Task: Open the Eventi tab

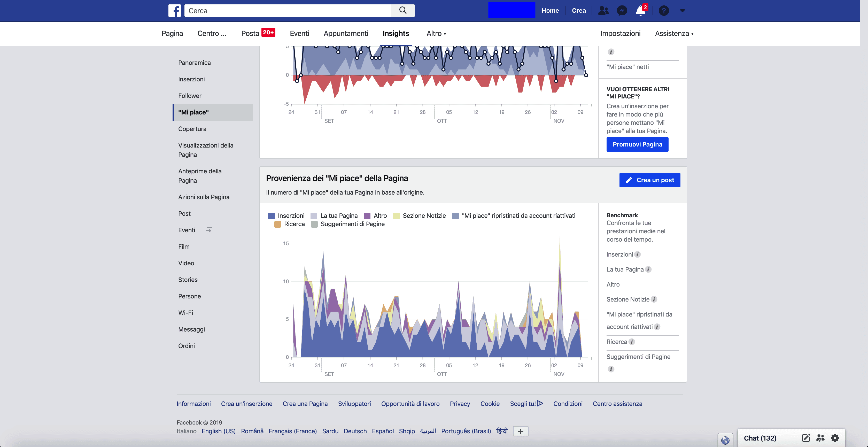Action: (x=299, y=33)
